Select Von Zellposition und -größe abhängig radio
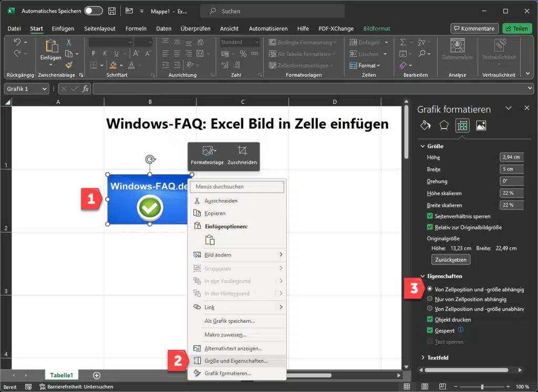Screen dimensions: 538x392 coord(430,289)
